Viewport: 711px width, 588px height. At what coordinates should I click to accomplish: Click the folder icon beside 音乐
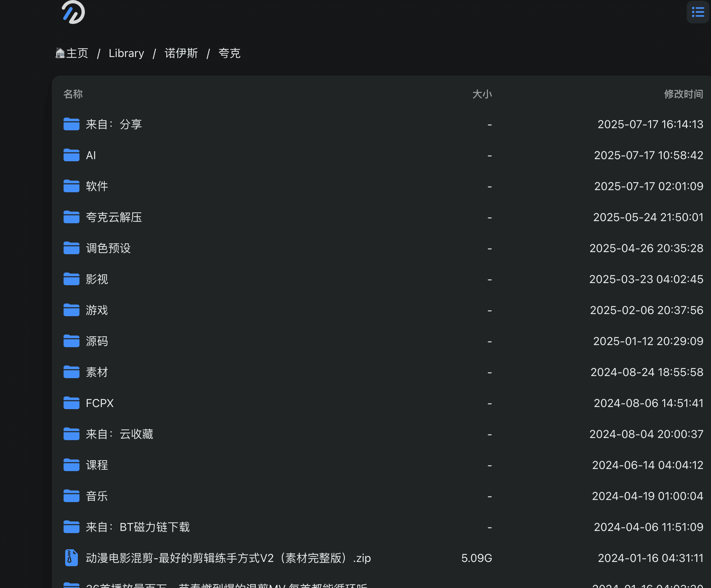(72, 496)
